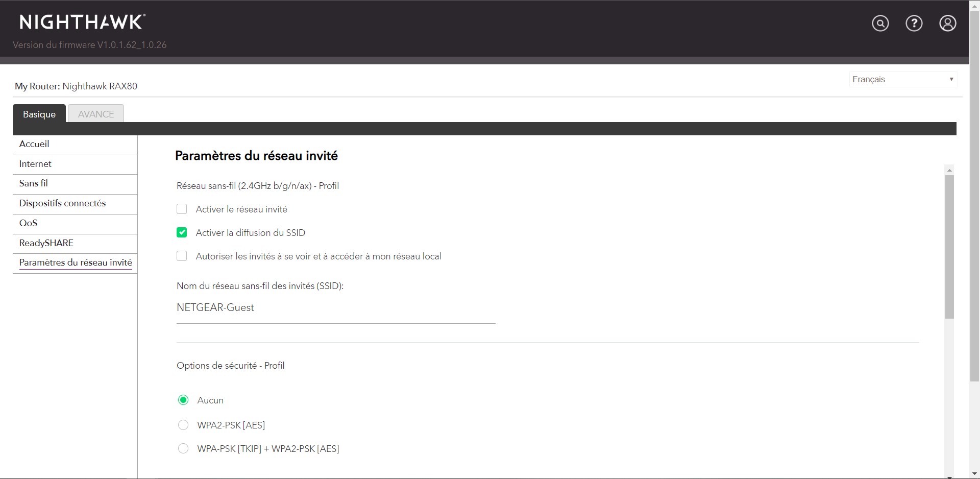Toggle 'Activer la diffusion du SSID' checkbox
The height and width of the screenshot is (479, 980).
182,232
